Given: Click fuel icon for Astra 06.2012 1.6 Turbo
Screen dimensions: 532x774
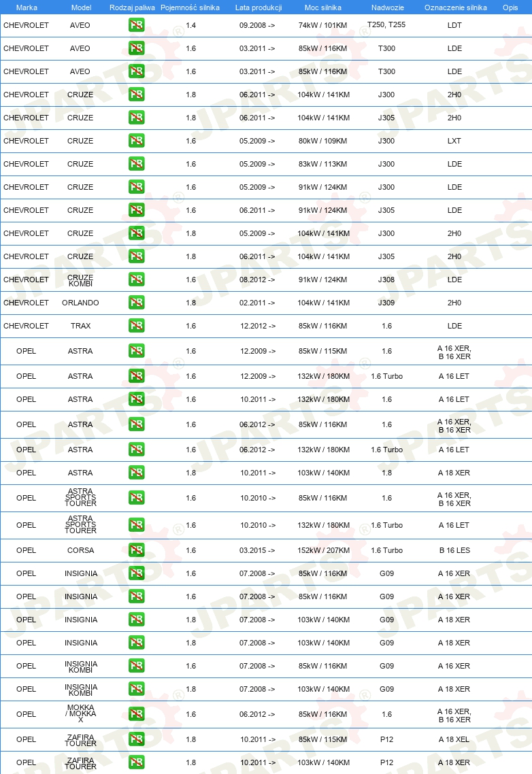Looking at the screenshot, I should [136, 450].
